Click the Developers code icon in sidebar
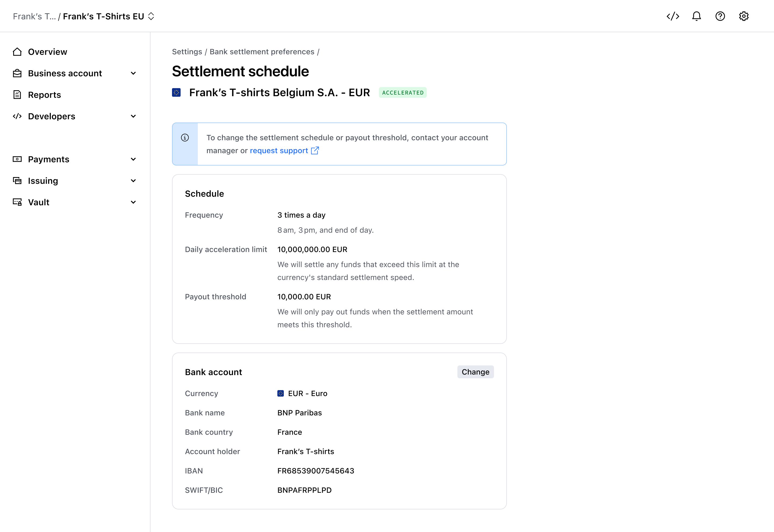 (17, 116)
